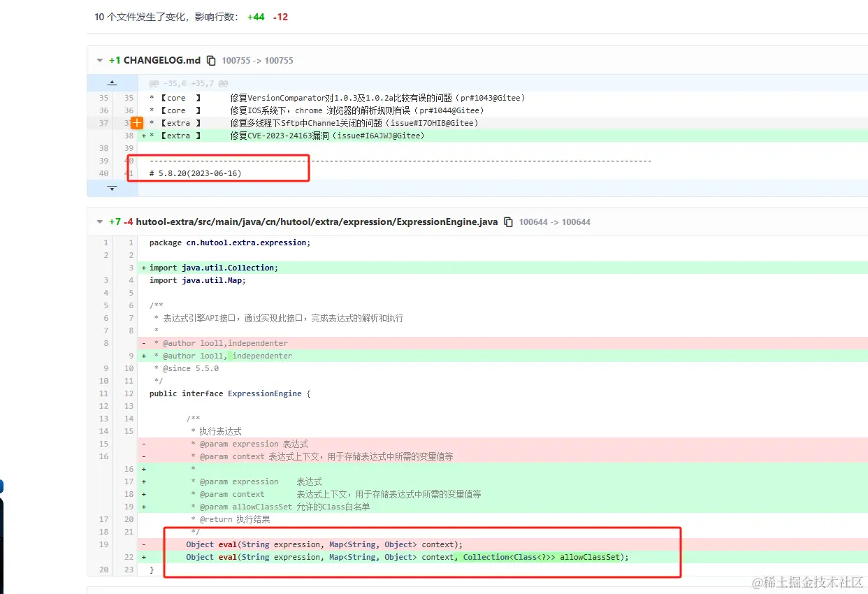The height and width of the screenshot is (594, 868).
Task: Open ExpressionEngine.java file path link
Action: point(317,222)
